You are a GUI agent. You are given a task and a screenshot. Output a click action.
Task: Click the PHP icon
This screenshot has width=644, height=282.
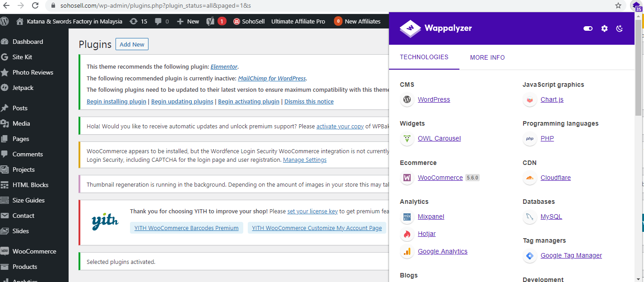pos(530,139)
